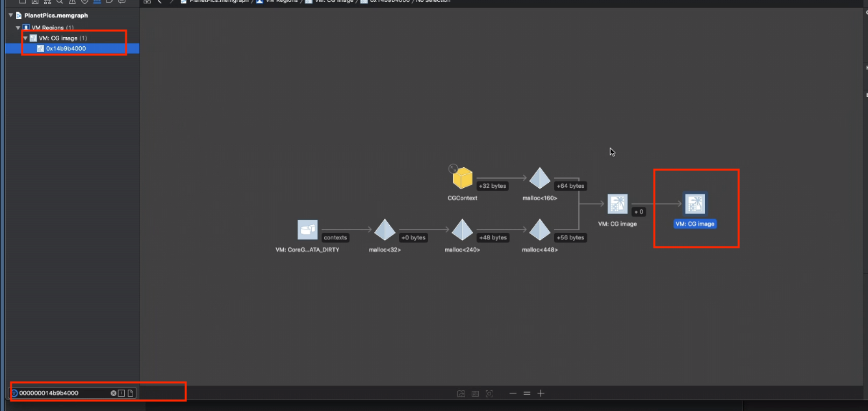Reset graph zoom to actual size
This screenshot has height=411, width=868.
(x=527, y=393)
